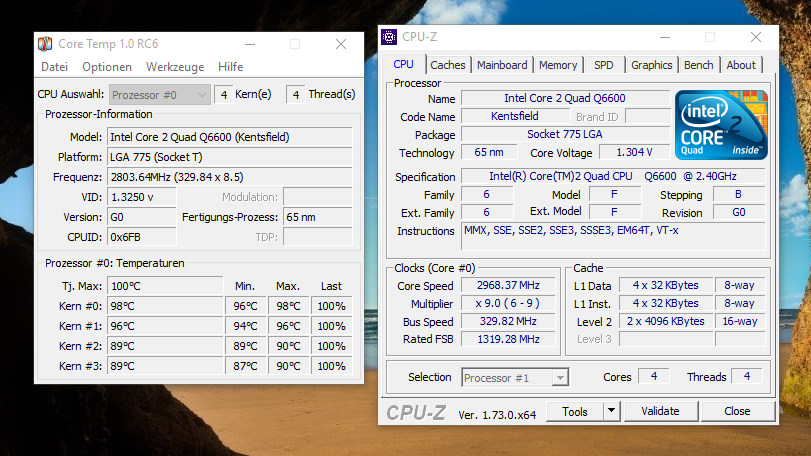Click the Level 2 cache value 2 x 4096 KBytes
811x456 pixels.
pos(666,321)
